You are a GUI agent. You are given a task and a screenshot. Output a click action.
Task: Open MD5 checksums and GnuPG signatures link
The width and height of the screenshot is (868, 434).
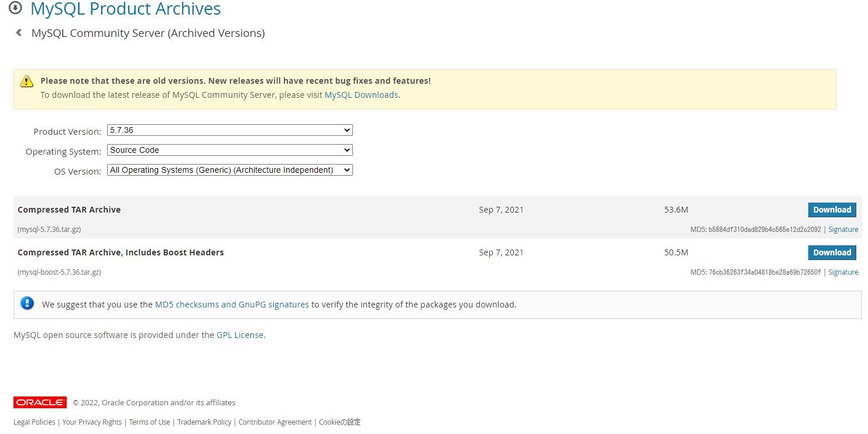[232, 305]
